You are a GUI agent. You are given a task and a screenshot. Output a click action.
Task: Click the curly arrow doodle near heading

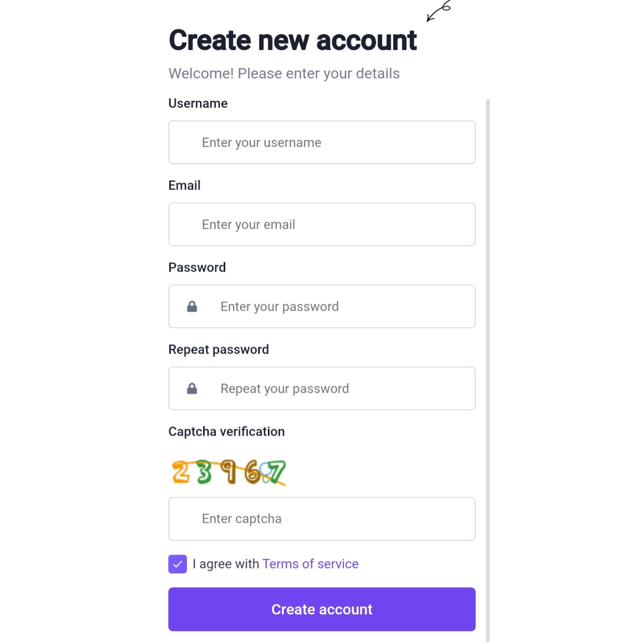coord(439,11)
